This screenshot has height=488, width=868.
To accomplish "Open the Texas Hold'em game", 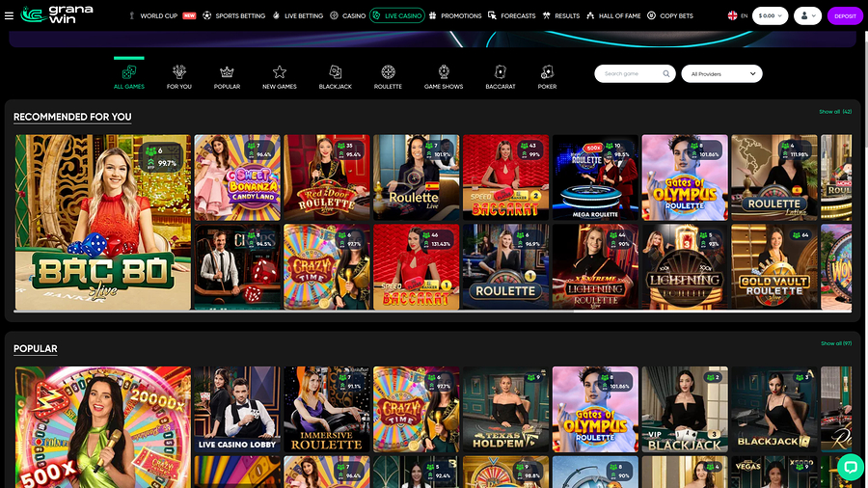I will coord(506,409).
